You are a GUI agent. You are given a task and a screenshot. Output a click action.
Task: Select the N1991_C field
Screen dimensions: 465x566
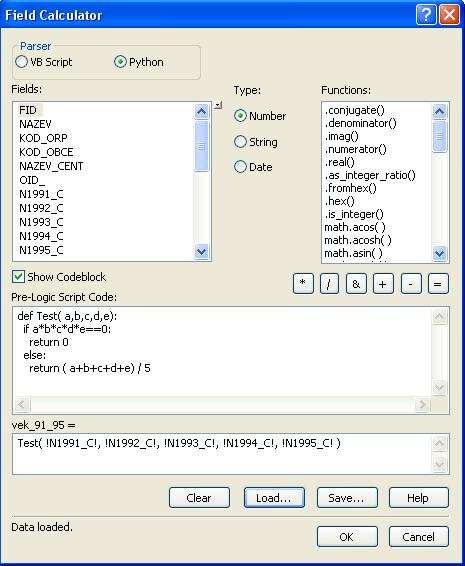pos(41,194)
